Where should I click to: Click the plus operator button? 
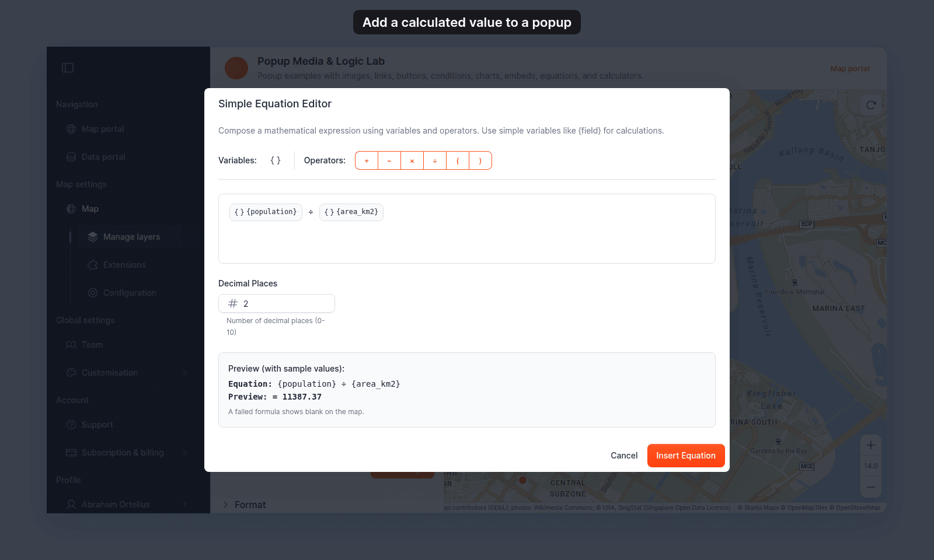[367, 160]
